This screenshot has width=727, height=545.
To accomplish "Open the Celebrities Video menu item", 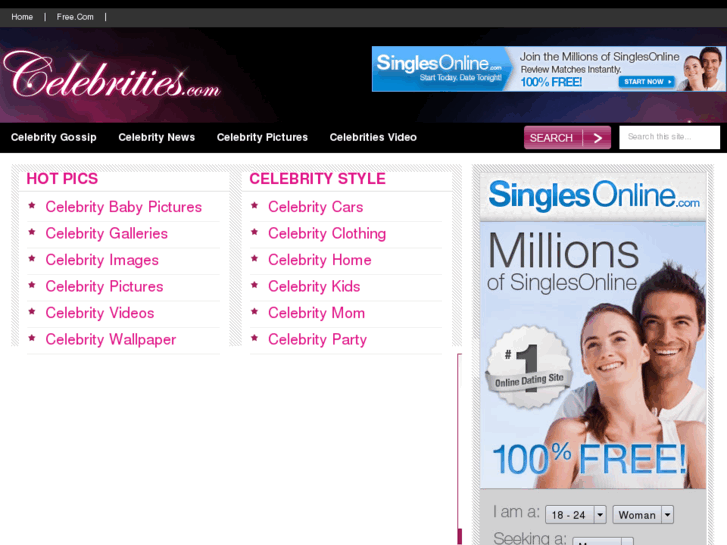I will [x=373, y=137].
